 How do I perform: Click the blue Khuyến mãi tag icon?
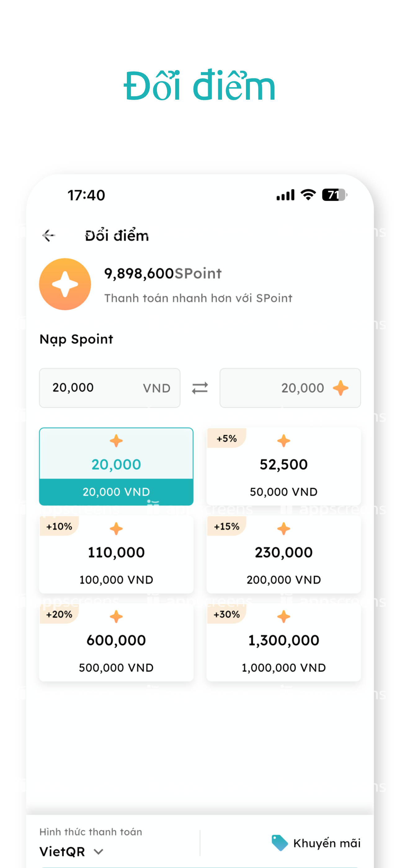(x=279, y=843)
